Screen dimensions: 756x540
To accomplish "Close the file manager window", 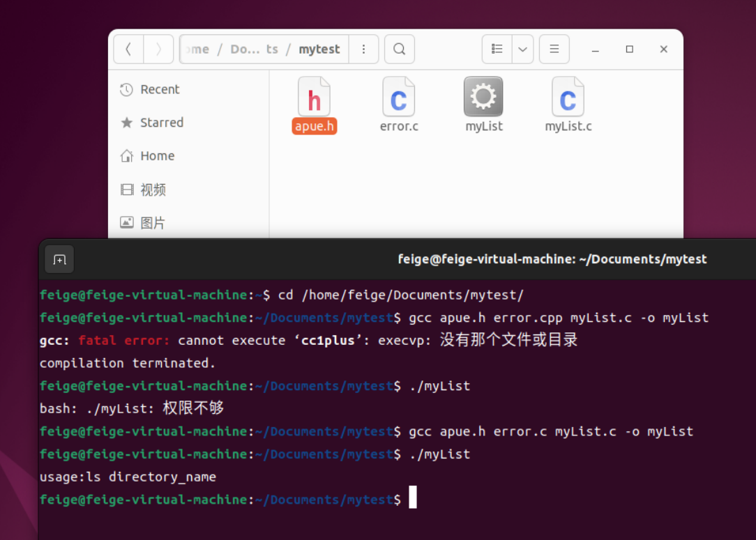I will coord(664,49).
